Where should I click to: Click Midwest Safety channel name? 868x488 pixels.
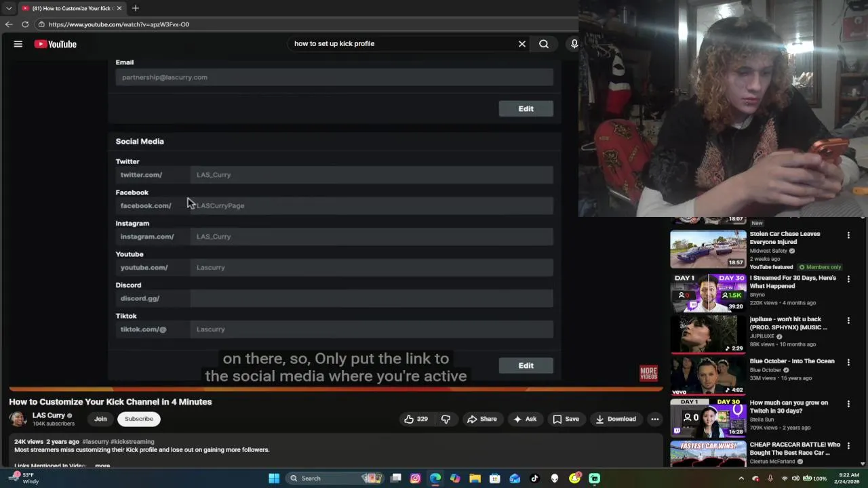pyautogui.click(x=768, y=251)
